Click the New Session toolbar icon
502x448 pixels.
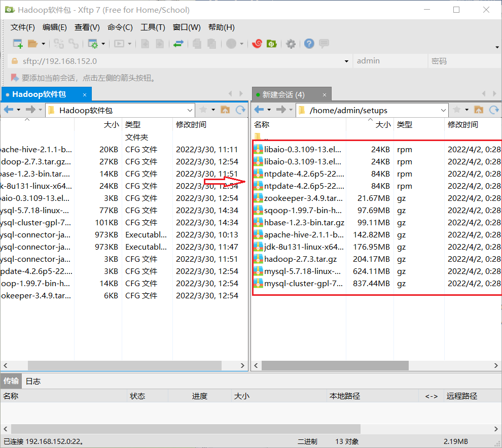point(18,44)
